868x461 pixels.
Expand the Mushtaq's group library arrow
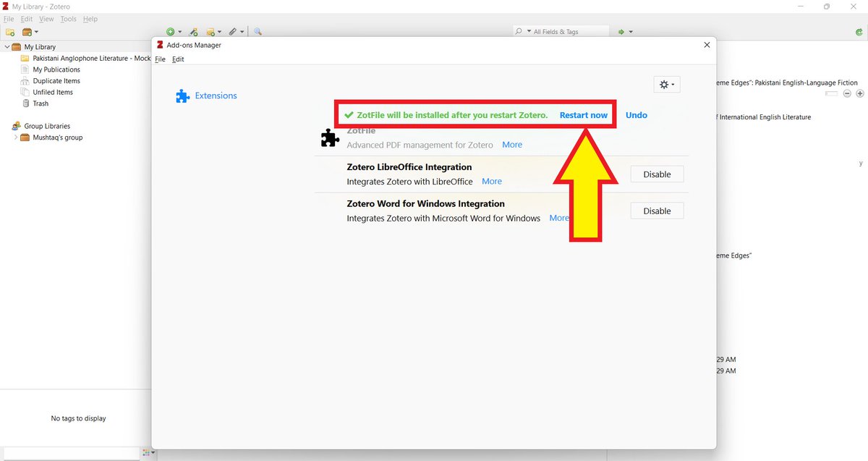(16, 138)
